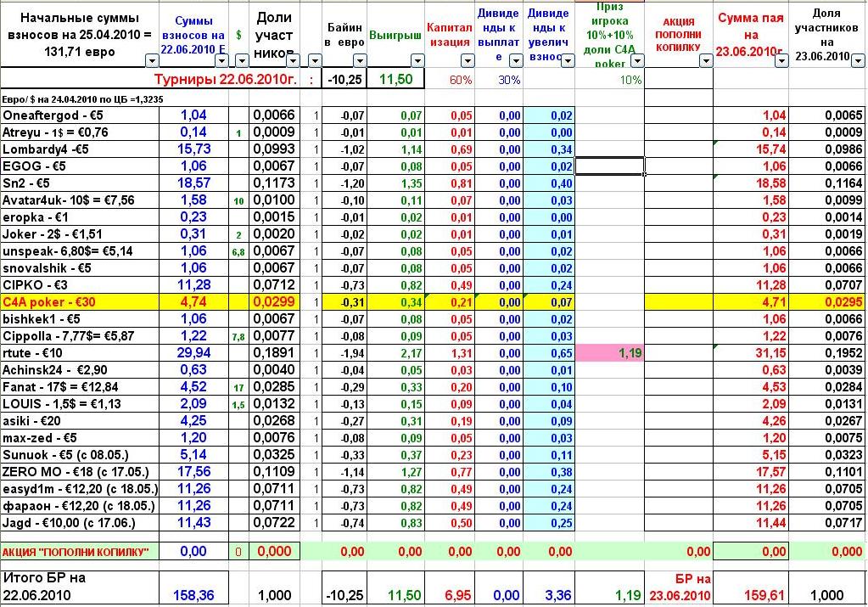Select the Евро/$ на 24.04.2010 по ЦБ rate cell
The width and height of the screenshot is (868, 607).
pos(82,99)
